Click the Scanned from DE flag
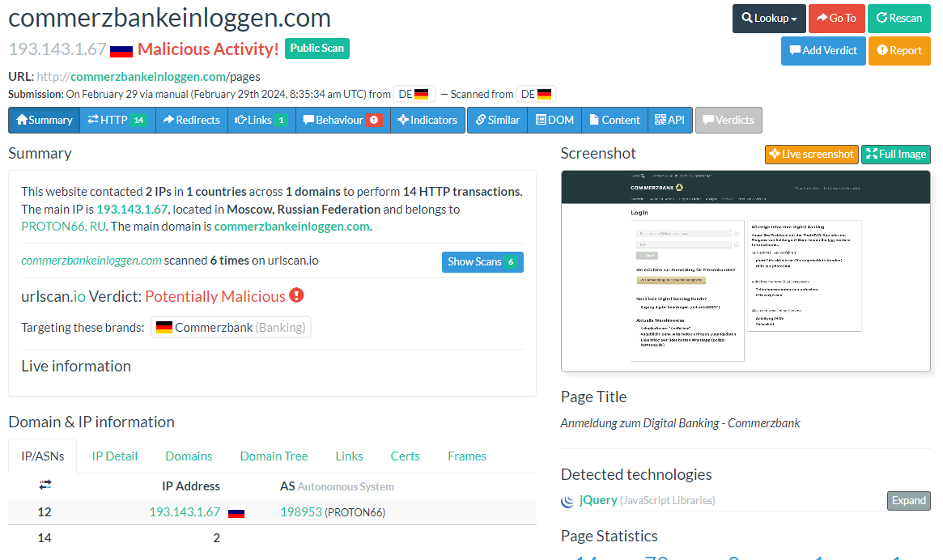 544,95
